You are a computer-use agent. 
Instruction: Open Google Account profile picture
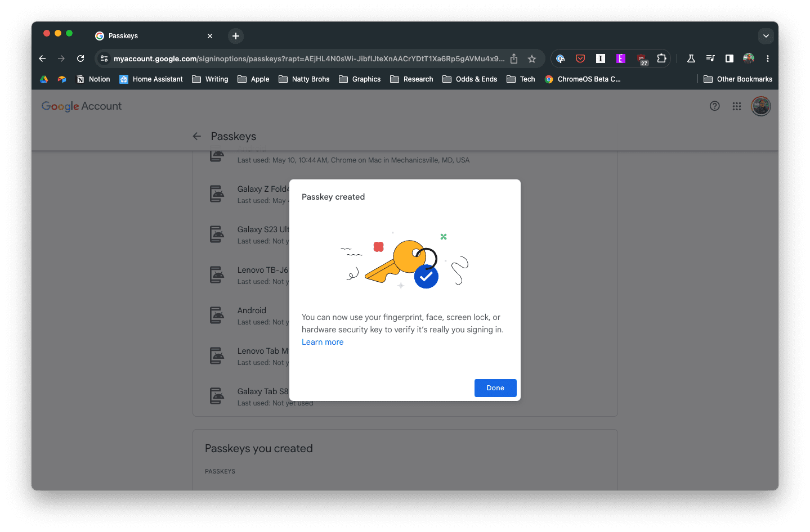(x=761, y=106)
